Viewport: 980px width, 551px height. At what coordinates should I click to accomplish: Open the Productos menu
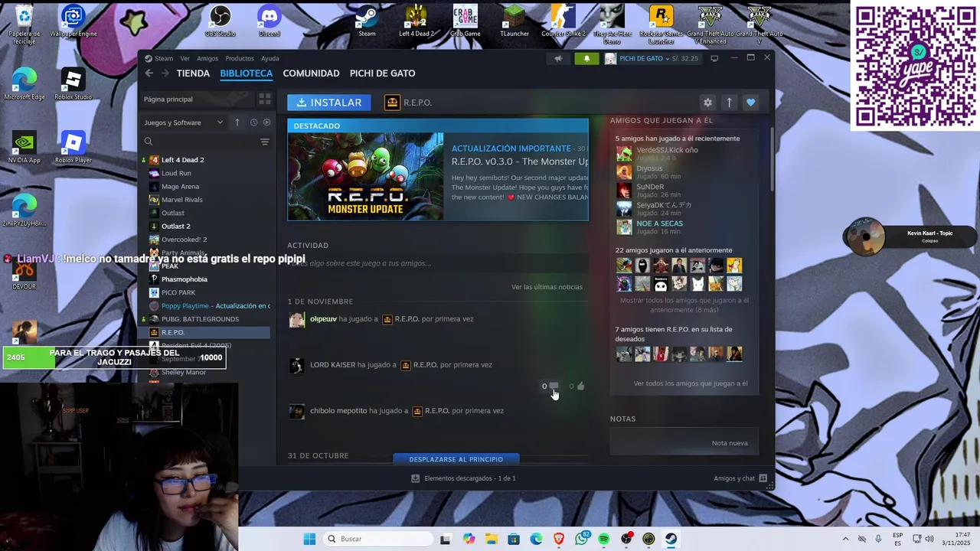(x=240, y=59)
